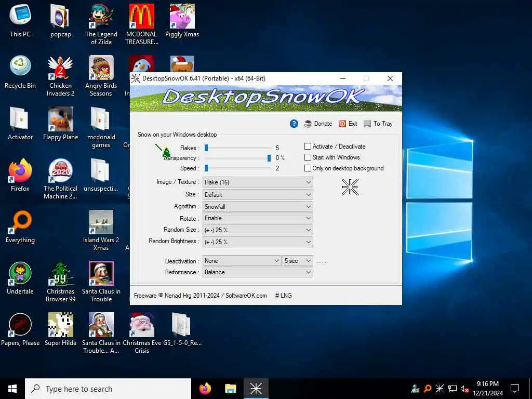Open the network tray icon
Screen dimensions: 532x399
tap(452, 389)
